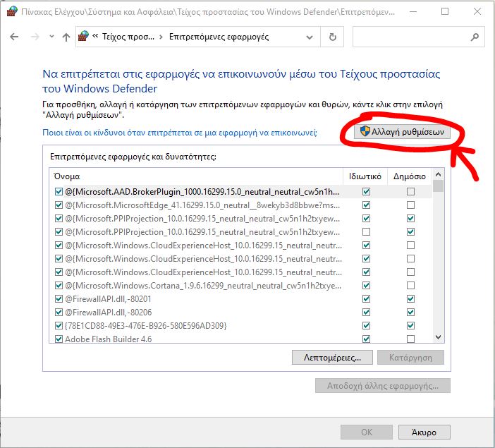Image resolution: width=495 pixels, height=448 pixels.
Task: Toggle Δημόσιο checkbox for Adobe Flash Builder 4.6
Action: [410, 339]
